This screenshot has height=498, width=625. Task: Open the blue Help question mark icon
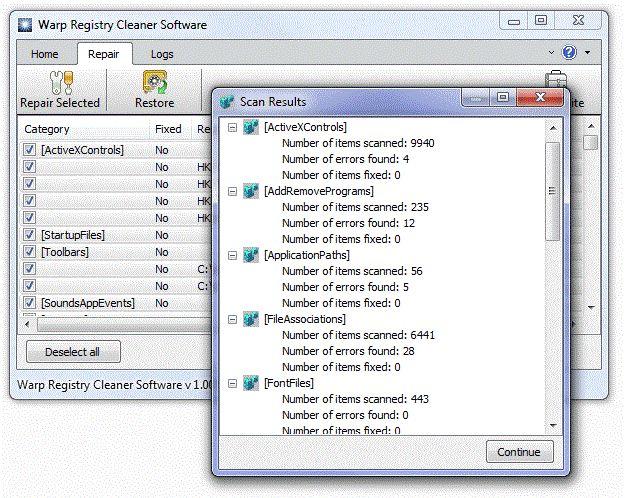coord(569,52)
